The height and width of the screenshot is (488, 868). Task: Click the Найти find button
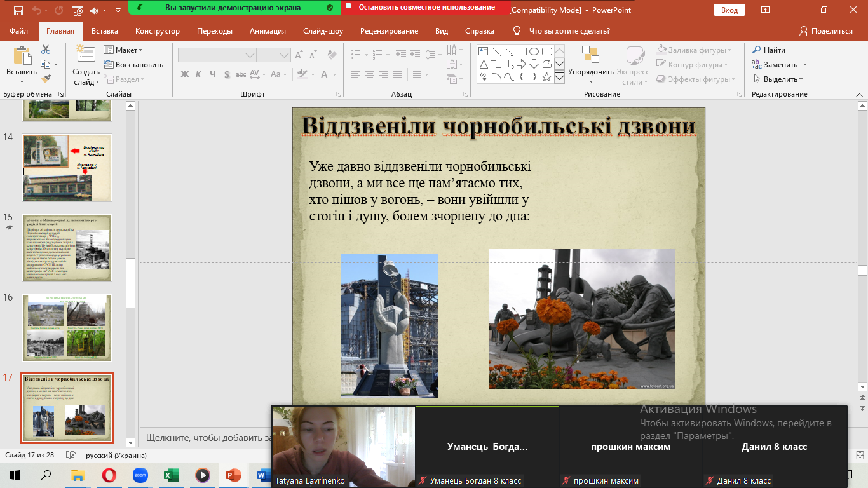[769, 50]
